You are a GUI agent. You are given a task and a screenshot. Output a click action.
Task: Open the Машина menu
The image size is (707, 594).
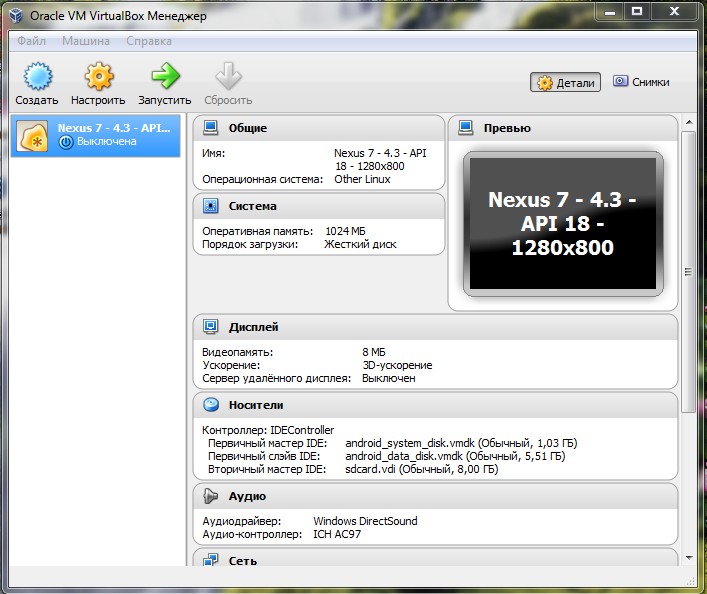coord(86,41)
